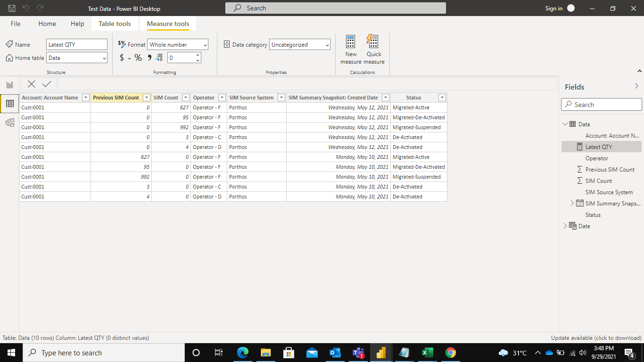Open Model view in left sidebar
This screenshot has height=362, width=644.
point(10,123)
